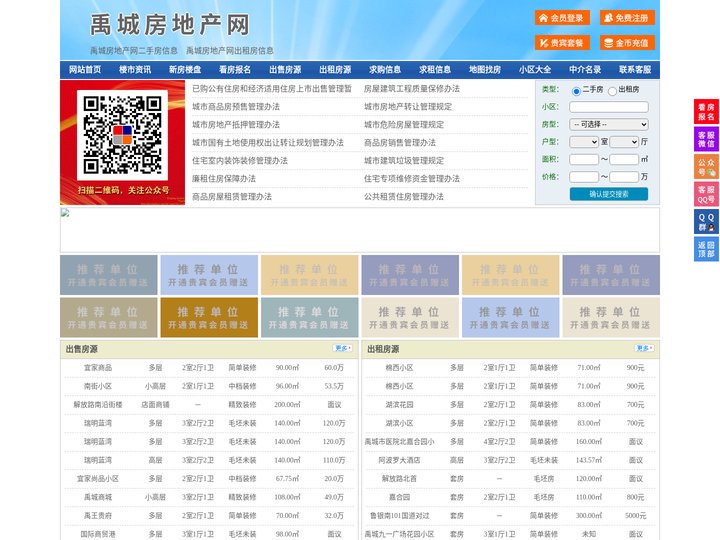The image size is (720, 540).
Task: Open sale listing 南街小区
Action: [98, 386]
